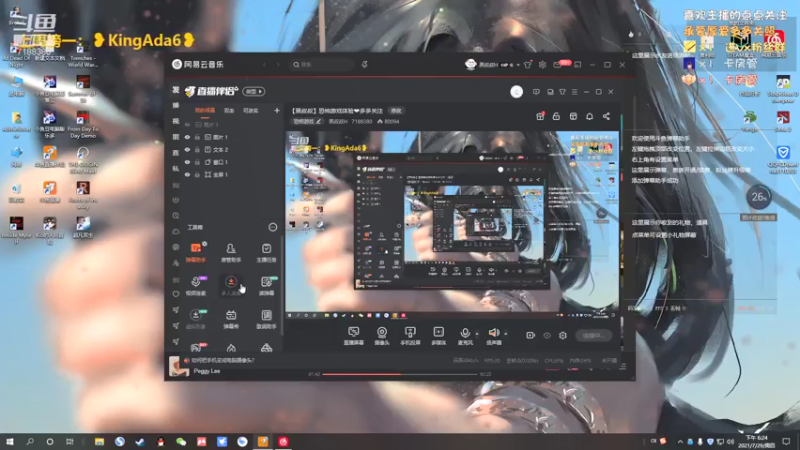Open the hamburger menu in streaming app title bar
The image size is (800, 450).
pos(574,92)
